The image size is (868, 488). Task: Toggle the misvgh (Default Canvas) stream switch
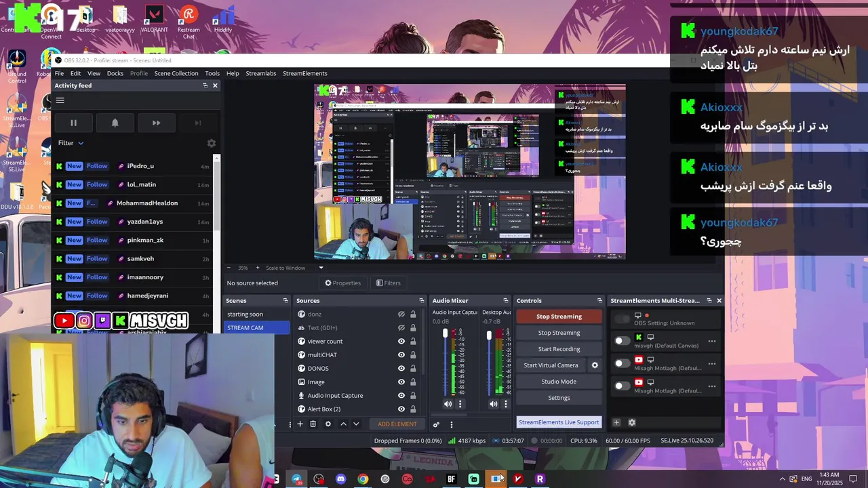click(621, 341)
